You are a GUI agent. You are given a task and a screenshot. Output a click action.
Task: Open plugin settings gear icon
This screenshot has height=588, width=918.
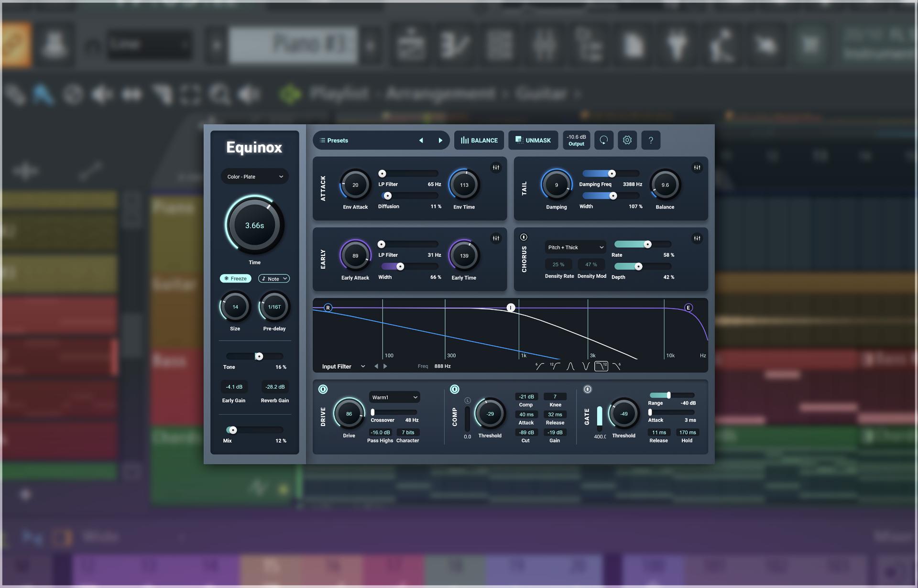[627, 140]
